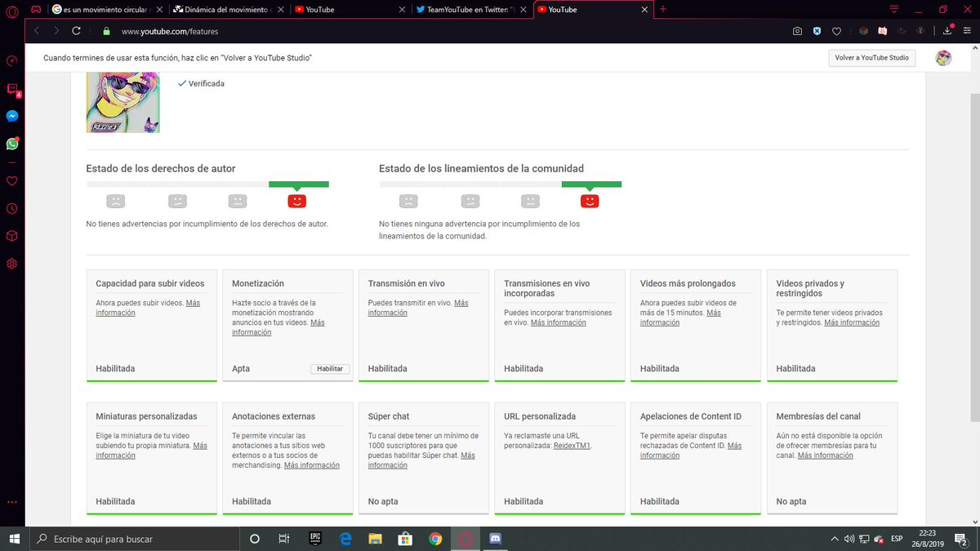Click the red smiley copyright status face
Screen dimensions: 980x551
(x=296, y=201)
